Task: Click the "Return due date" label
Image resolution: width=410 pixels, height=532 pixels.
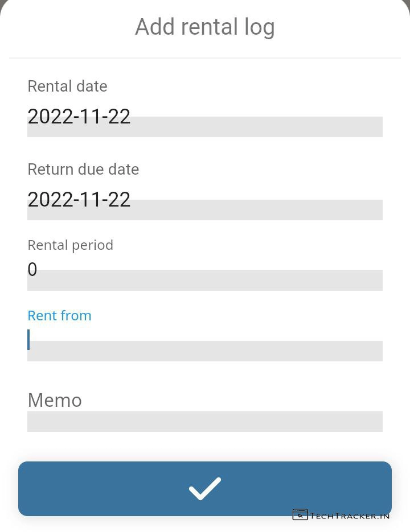Action: point(83,170)
